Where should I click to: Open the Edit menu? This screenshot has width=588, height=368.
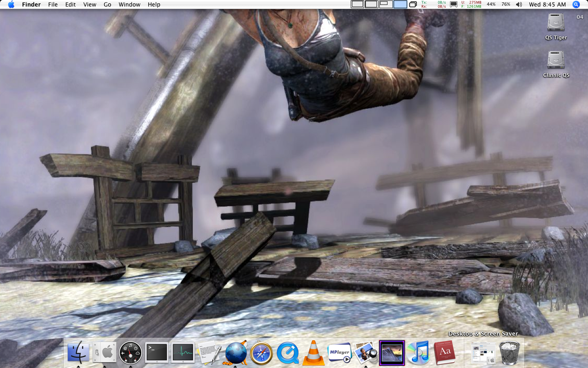click(71, 4)
